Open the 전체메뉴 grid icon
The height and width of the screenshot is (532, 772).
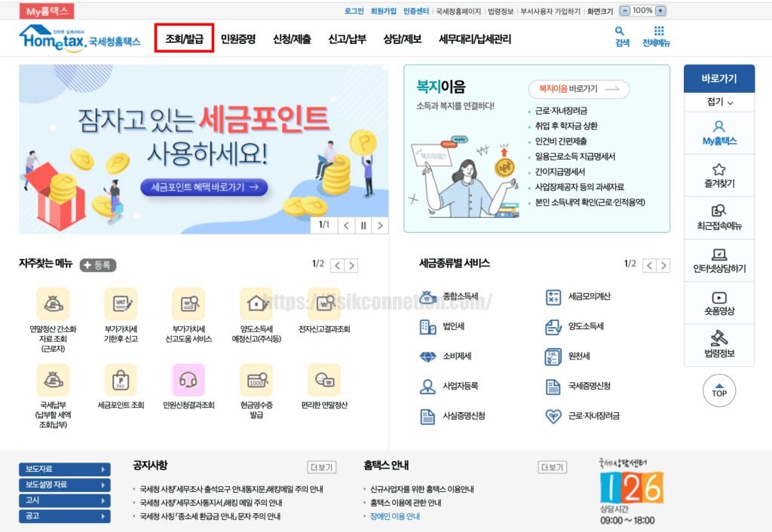click(659, 31)
